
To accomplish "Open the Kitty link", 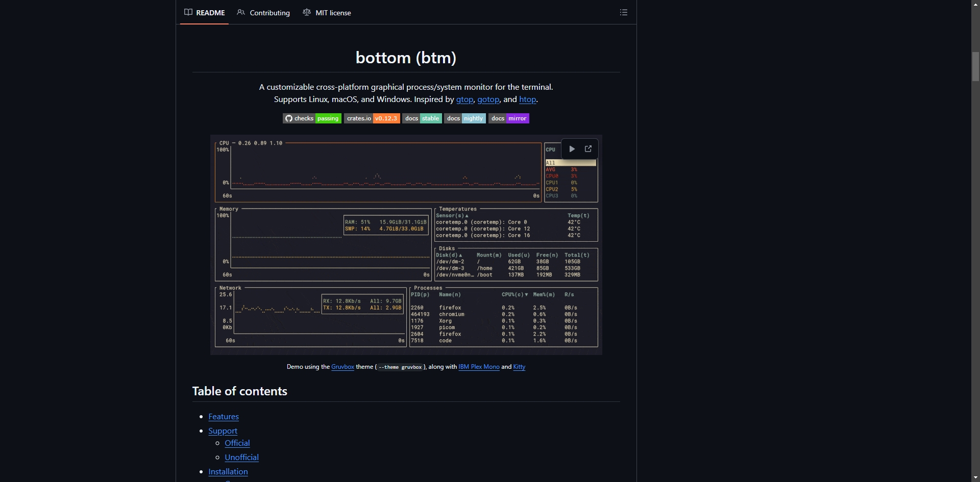I will (519, 367).
